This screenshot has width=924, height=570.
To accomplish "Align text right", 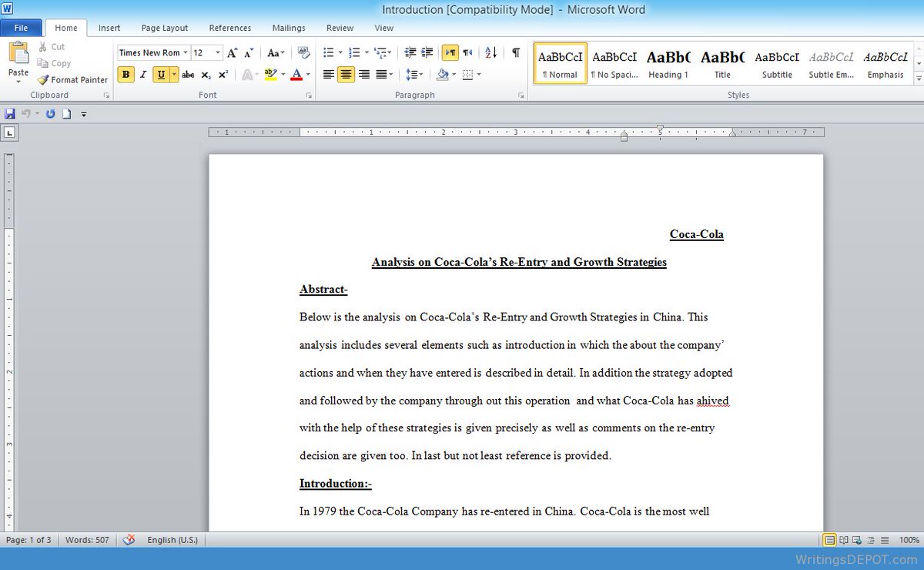I will (364, 75).
